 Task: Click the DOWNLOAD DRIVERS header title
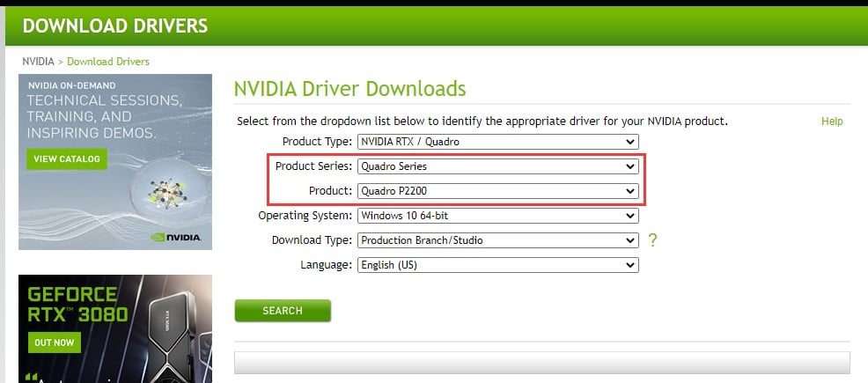click(115, 26)
